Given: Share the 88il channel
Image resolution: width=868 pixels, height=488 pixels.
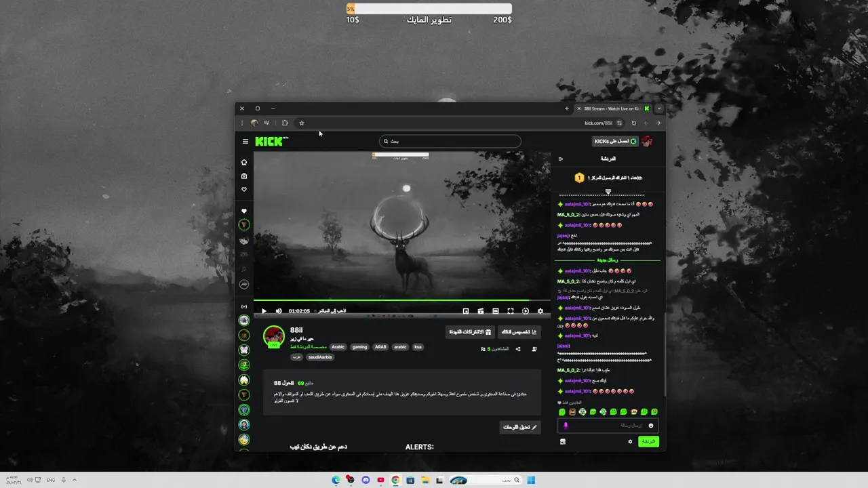Looking at the screenshot, I should coord(518,349).
